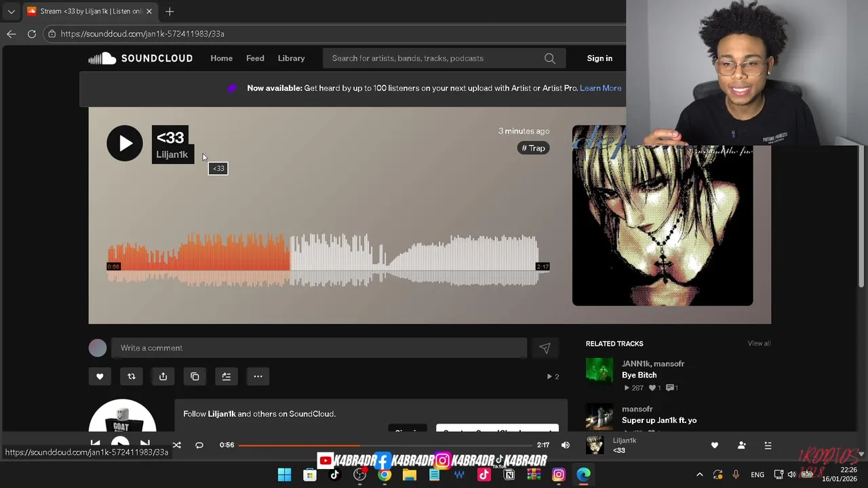Image resolution: width=868 pixels, height=488 pixels.
Task: Click View all for related tracks
Action: click(x=759, y=344)
